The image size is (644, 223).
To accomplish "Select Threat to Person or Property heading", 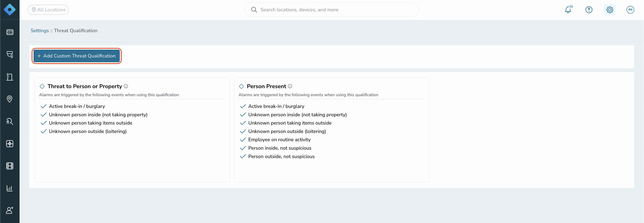I will click(x=85, y=86).
